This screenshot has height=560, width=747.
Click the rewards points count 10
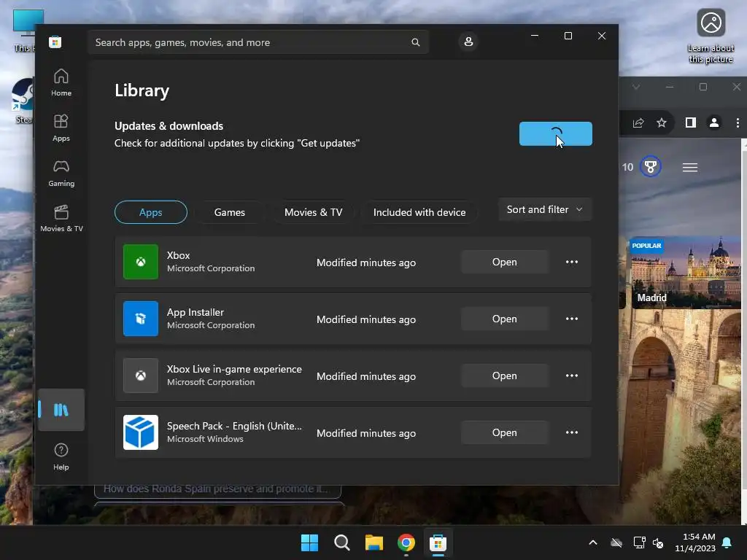627,167
